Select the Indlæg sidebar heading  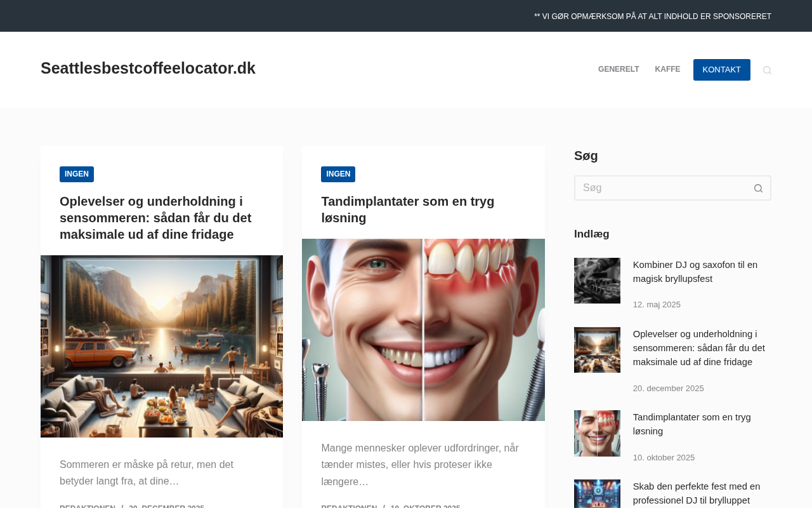[x=592, y=234]
